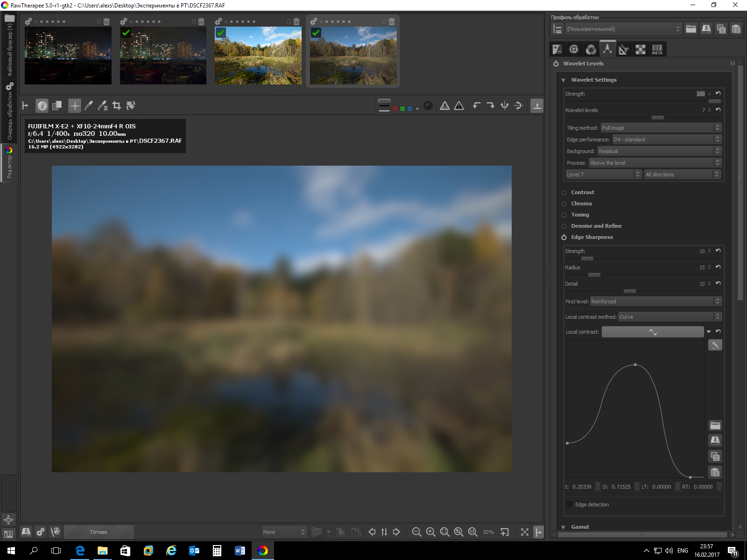
Task: Rotate image left
Action: pyautogui.click(x=477, y=106)
